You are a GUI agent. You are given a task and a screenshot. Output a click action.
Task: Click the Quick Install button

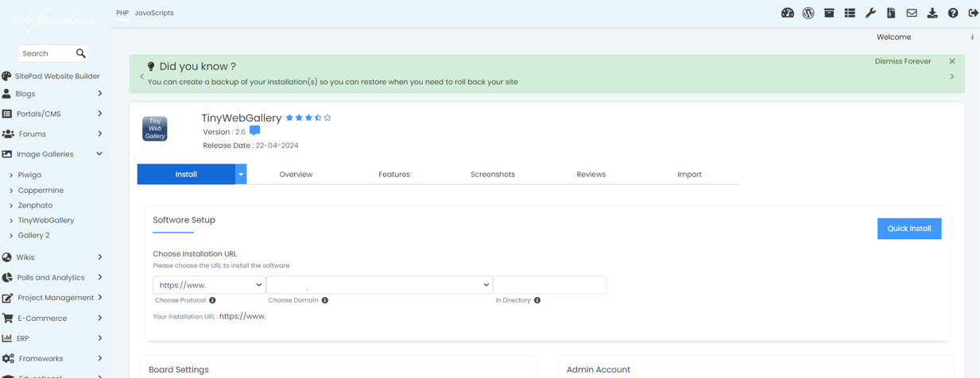click(909, 229)
